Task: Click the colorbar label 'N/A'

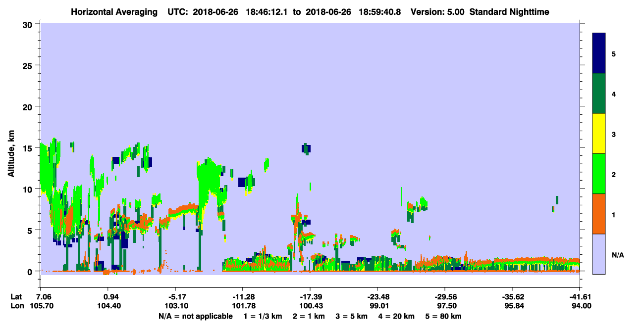Action: [x=617, y=254]
